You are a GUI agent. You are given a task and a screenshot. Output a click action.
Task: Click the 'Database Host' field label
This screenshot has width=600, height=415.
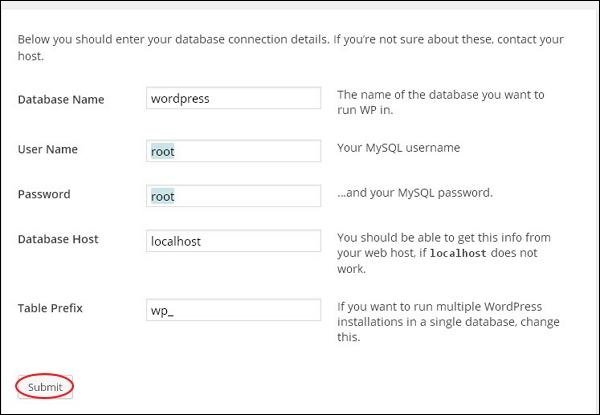coord(58,239)
